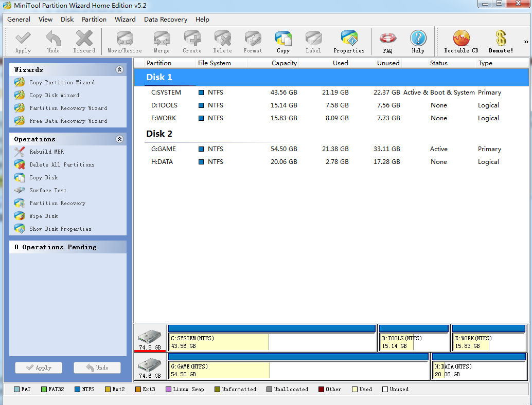Select the Merge partition tool
The image size is (532, 405).
point(162,42)
